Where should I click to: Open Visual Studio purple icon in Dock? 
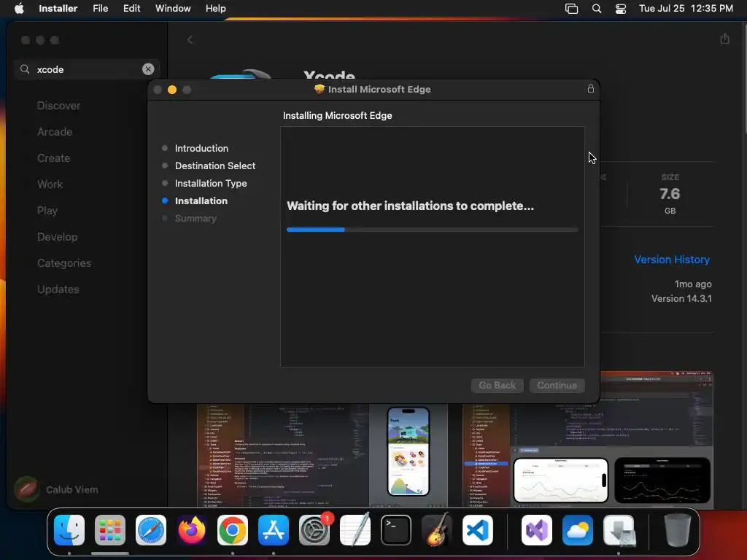537,530
